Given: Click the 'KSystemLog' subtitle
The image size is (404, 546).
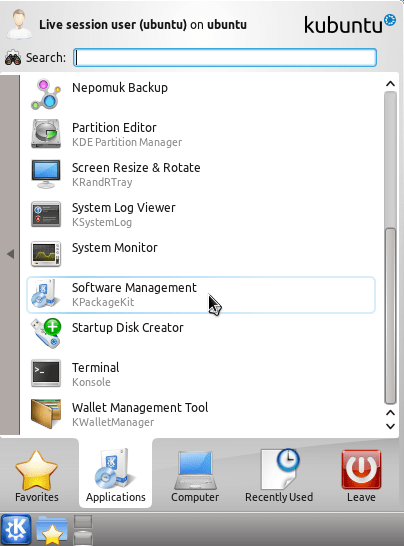Looking at the screenshot, I should tap(102, 223).
